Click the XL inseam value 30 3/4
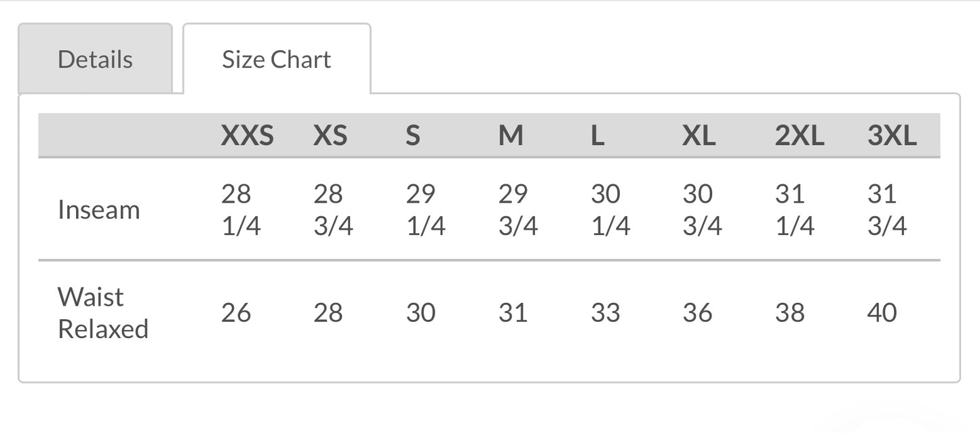This screenshot has width=980, height=433. pyautogui.click(x=703, y=210)
